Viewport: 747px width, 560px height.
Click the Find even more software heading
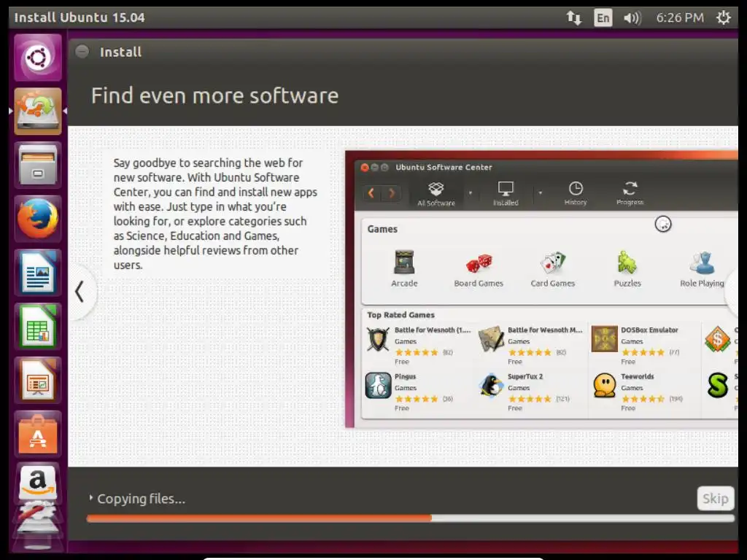(215, 96)
